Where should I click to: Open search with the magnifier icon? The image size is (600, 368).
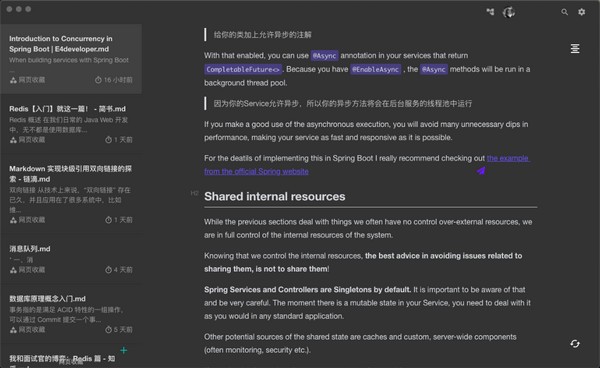pos(564,12)
